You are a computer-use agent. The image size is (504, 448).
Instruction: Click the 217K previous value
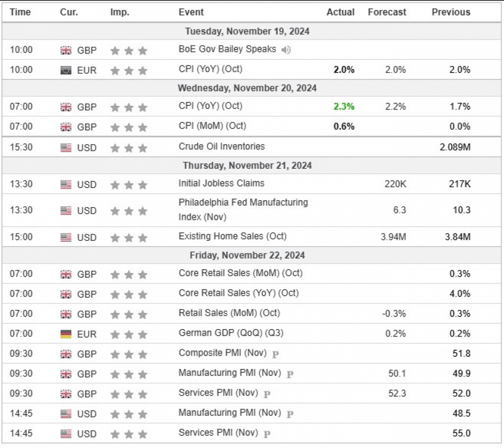coord(460,184)
